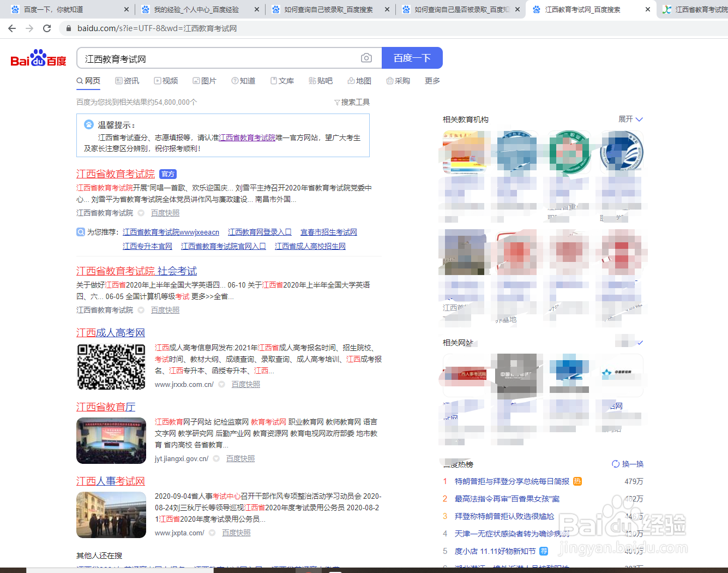Open the 搜索工具 filter options

point(352,102)
